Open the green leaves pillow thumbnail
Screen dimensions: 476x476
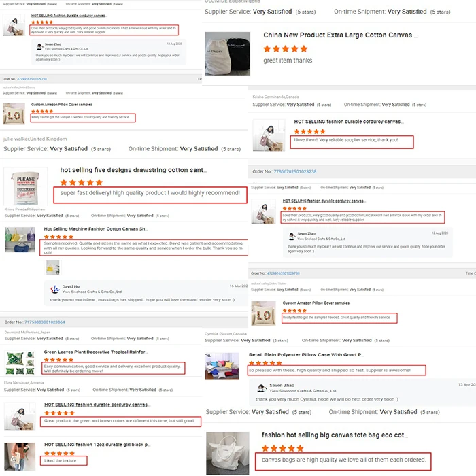pos(20,362)
